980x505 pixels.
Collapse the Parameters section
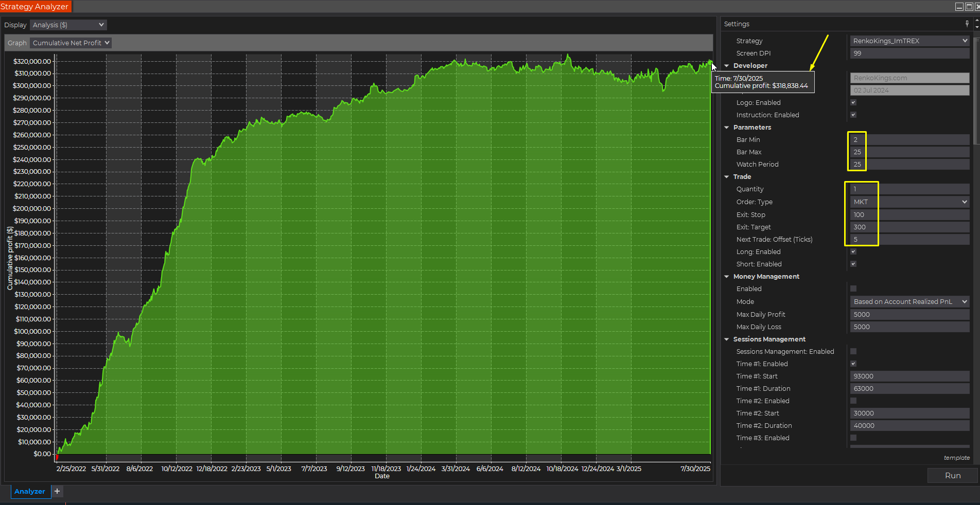(726, 127)
